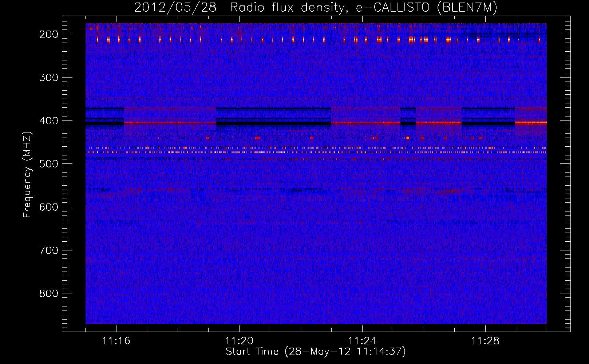Click the 700 frequency tick label

[48, 250]
